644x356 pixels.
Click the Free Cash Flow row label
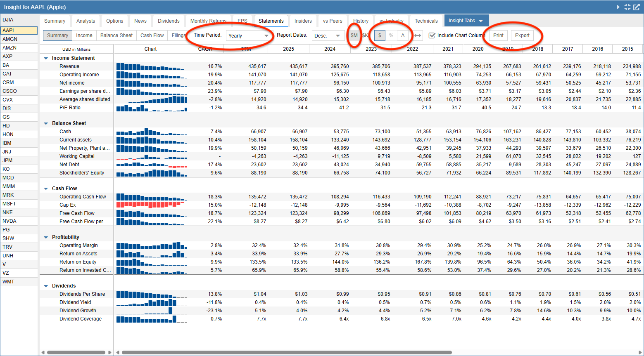[x=77, y=213]
